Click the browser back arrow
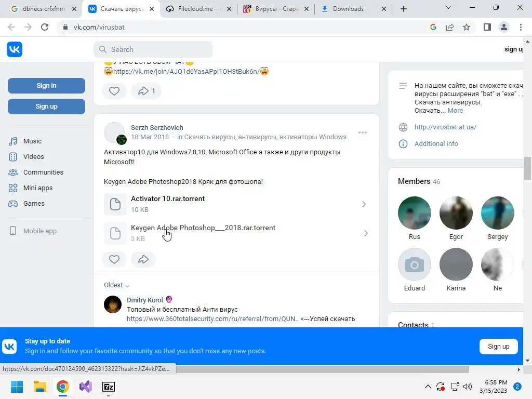532x399 pixels. (11, 27)
